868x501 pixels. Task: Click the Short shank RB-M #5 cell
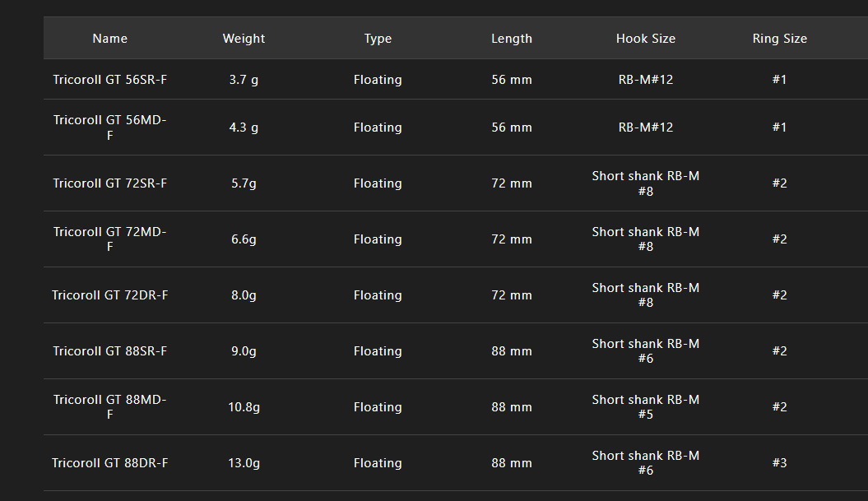coord(646,407)
